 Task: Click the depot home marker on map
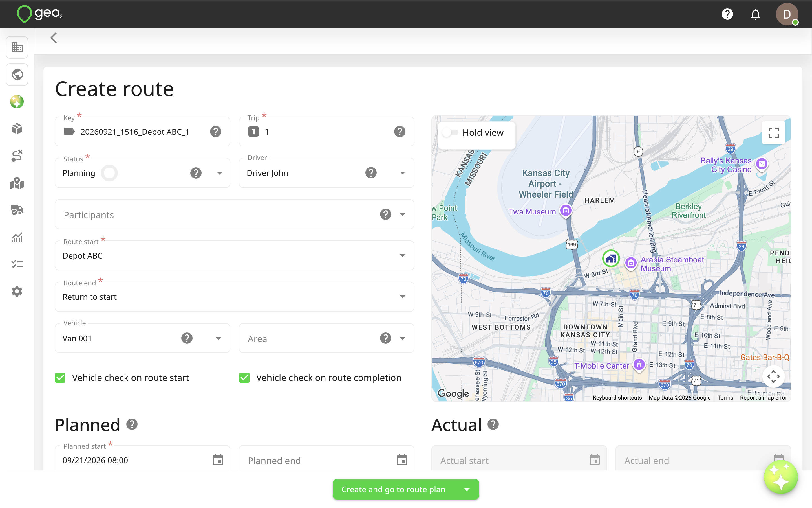pos(611,259)
